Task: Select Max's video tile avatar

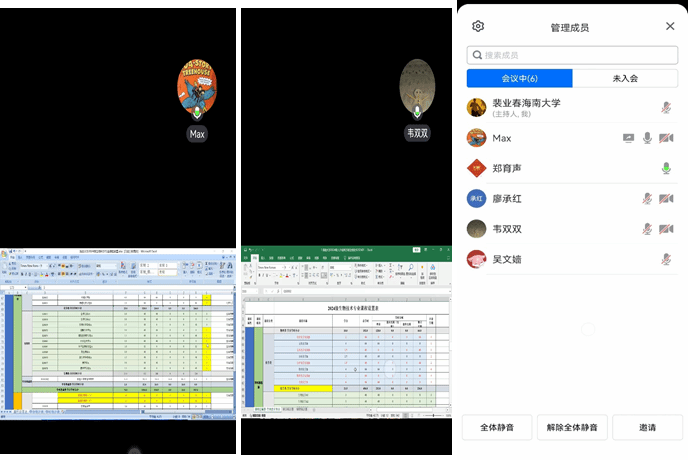Action: [x=197, y=87]
